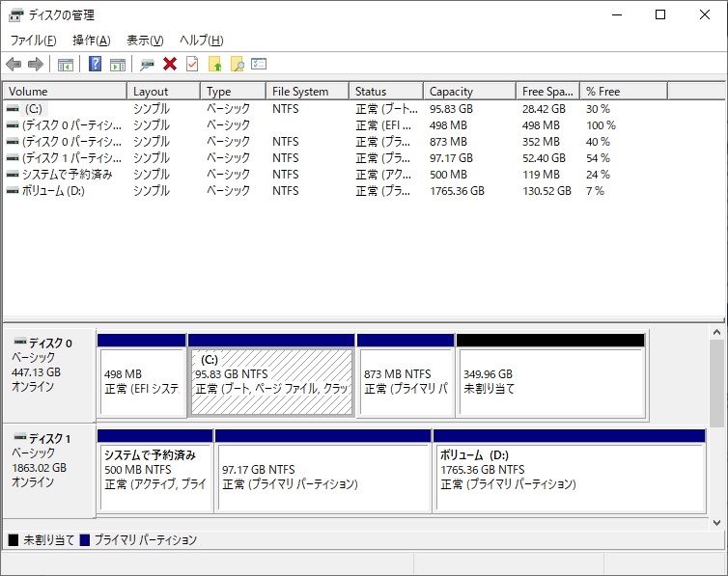Click the scroll up arrow in disk pane
This screenshot has width=728, height=576.
[x=716, y=332]
